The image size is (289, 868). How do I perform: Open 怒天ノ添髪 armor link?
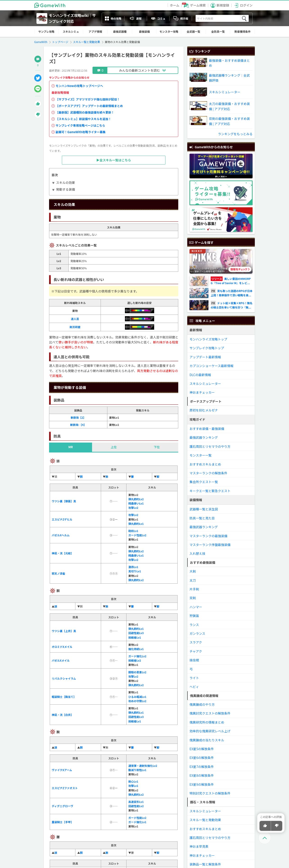pyautogui.click(x=58, y=573)
